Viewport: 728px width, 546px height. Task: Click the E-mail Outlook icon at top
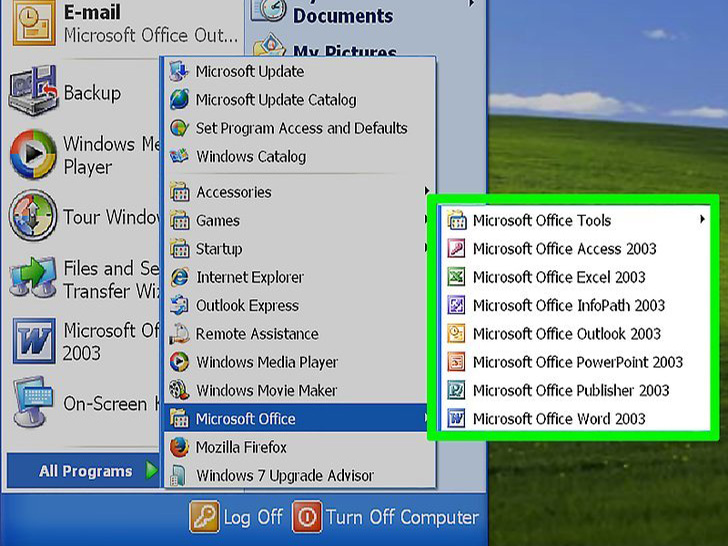[x=34, y=23]
